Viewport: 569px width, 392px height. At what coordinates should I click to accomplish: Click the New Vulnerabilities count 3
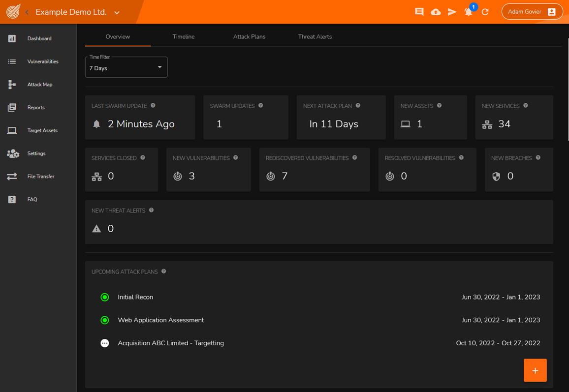(x=191, y=176)
